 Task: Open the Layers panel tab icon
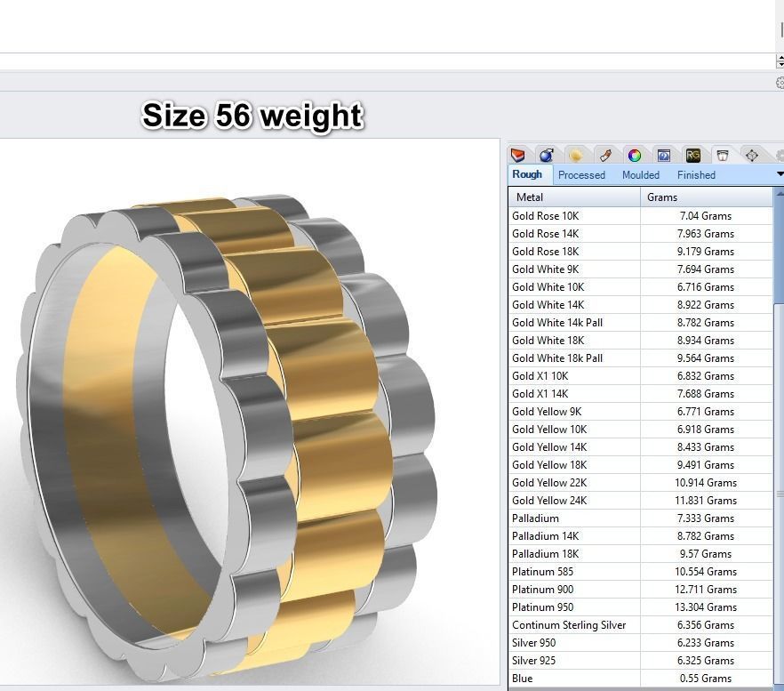[x=518, y=155]
